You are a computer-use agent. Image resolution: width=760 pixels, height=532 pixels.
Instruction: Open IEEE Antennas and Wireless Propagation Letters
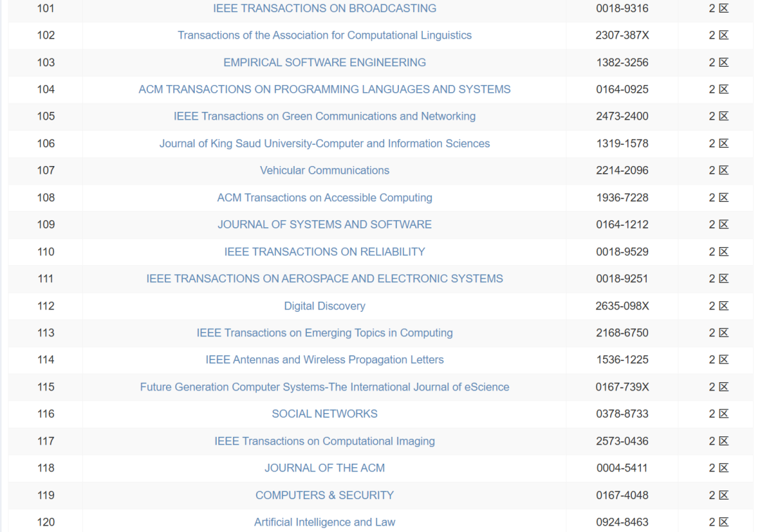click(324, 360)
